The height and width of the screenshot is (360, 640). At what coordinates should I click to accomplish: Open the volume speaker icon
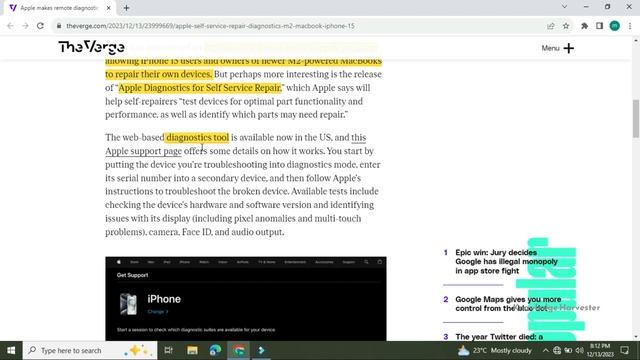click(579, 350)
